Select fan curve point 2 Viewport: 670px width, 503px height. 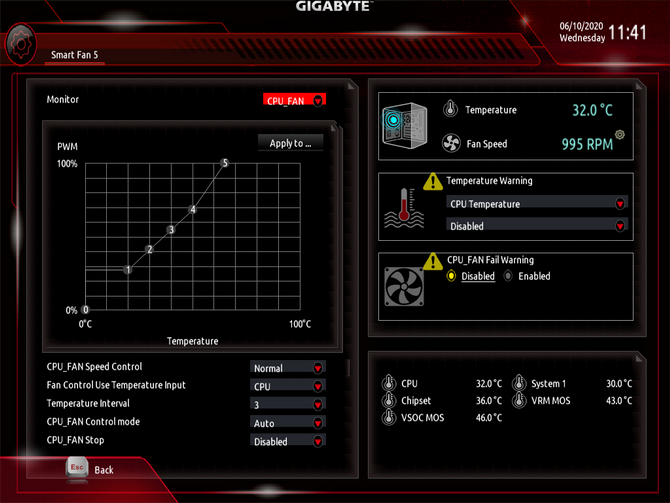[149, 249]
